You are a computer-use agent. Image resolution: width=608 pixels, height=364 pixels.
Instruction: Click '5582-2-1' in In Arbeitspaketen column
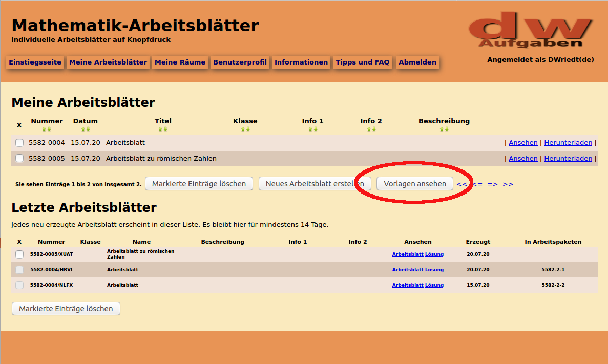(x=553, y=270)
